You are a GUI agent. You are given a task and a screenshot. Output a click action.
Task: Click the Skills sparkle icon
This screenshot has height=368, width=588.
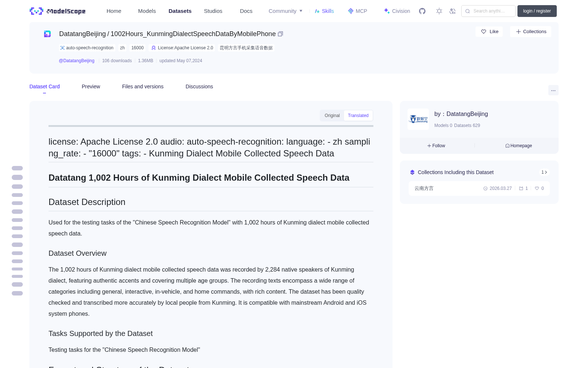(x=317, y=11)
